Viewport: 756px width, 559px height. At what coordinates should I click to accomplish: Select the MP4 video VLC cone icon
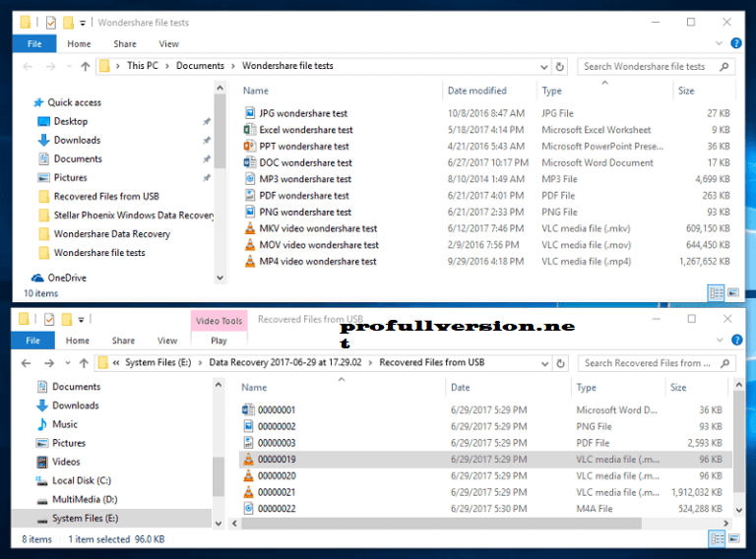(x=250, y=261)
